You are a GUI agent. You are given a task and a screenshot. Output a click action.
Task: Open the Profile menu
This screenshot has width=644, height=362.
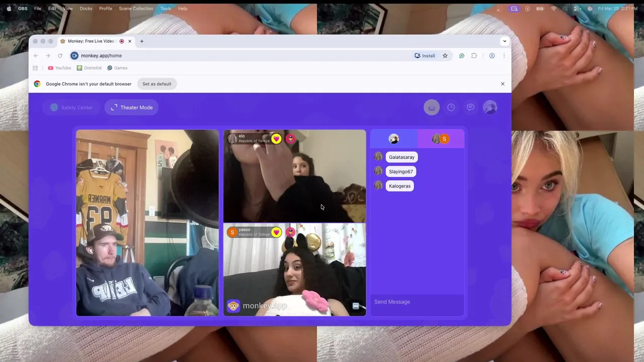click(106, 9)
